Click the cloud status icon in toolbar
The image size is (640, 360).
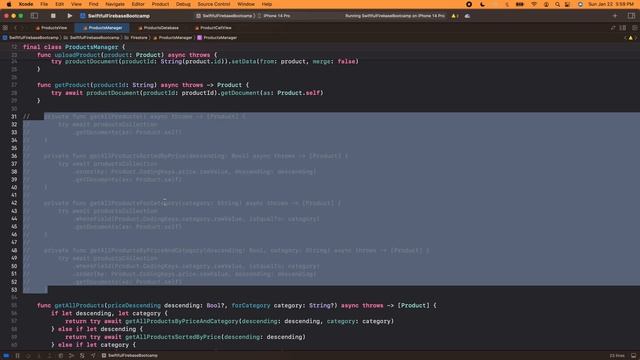(x=467, y=16)
